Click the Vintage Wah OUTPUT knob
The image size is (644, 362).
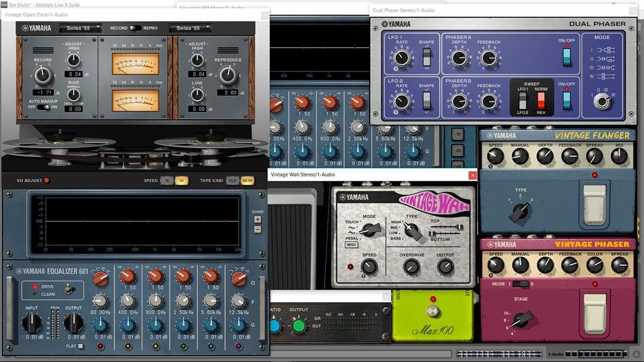pos(445,266)
